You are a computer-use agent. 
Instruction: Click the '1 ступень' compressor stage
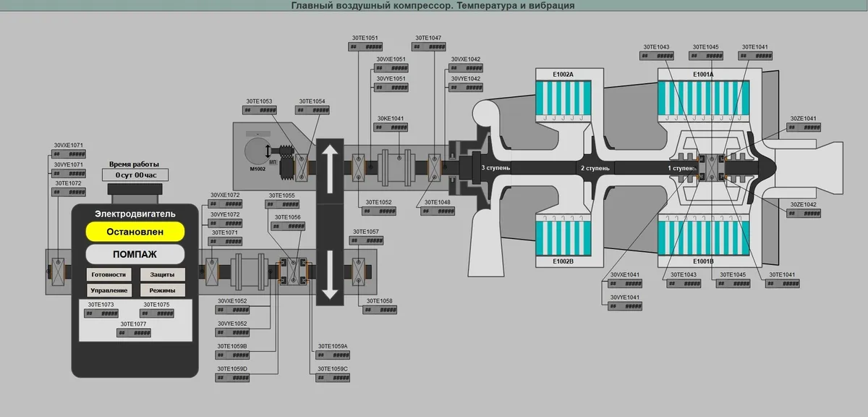681,168
